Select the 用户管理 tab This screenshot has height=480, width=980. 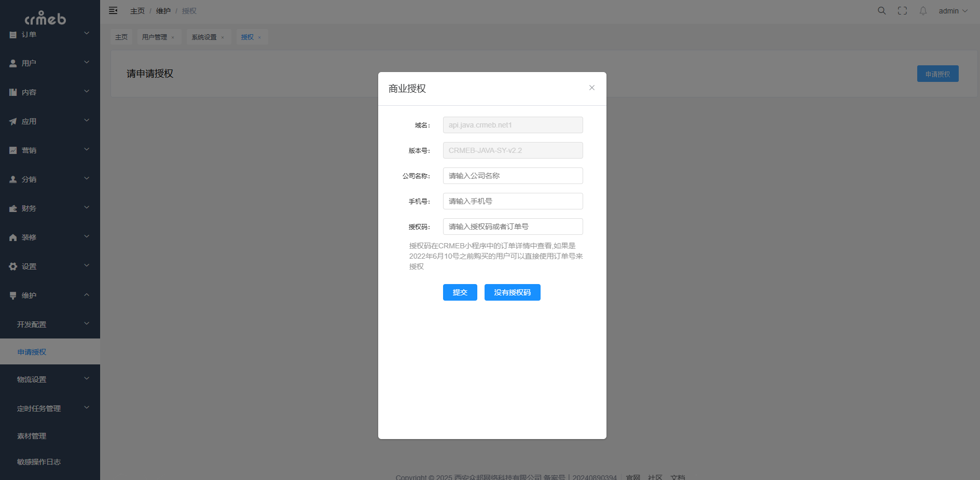(x=154, y=37)
